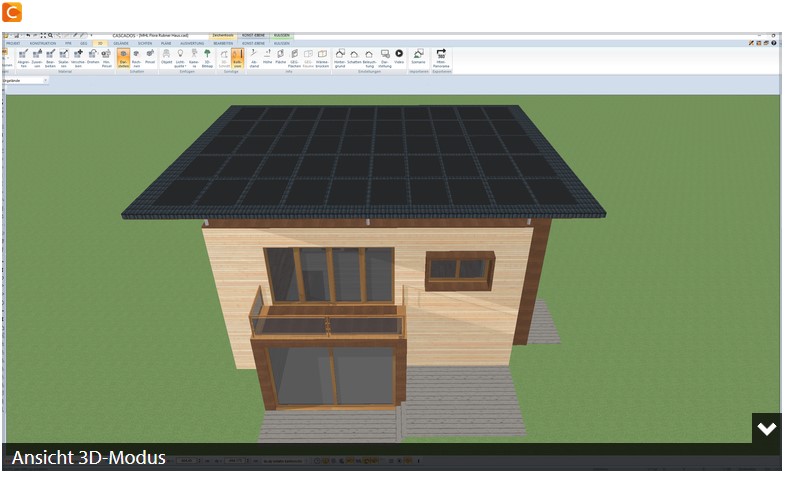Click the Höhe info tool
The width and height of the screenshot is (785, 477).
267,57
